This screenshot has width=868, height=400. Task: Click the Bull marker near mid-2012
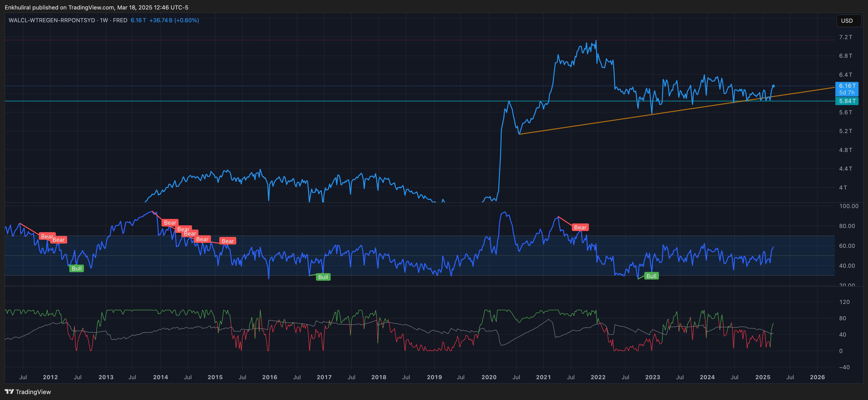coord(76,268)
